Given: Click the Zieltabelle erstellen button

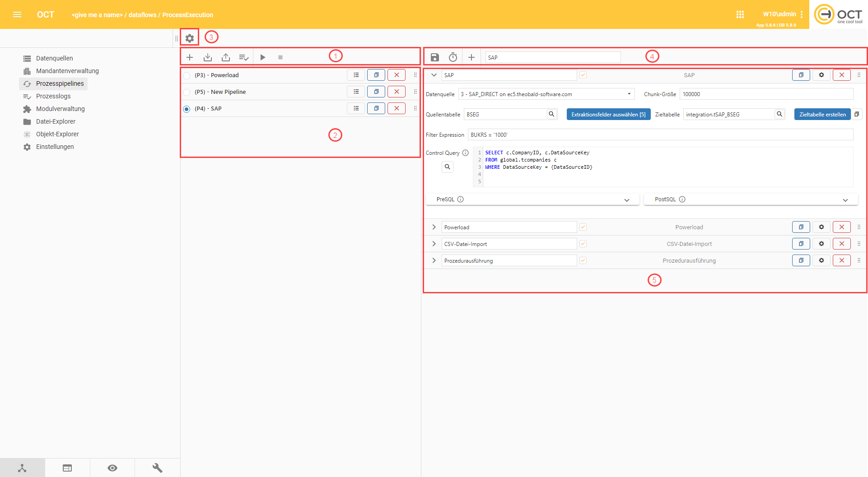Looking at the screenshot, I should (822, 115).
